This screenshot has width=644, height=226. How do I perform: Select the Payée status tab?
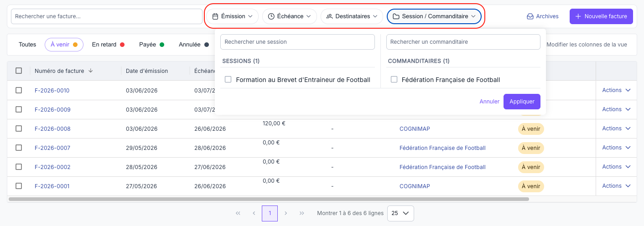pyautogui.click(x=151, y=45)
